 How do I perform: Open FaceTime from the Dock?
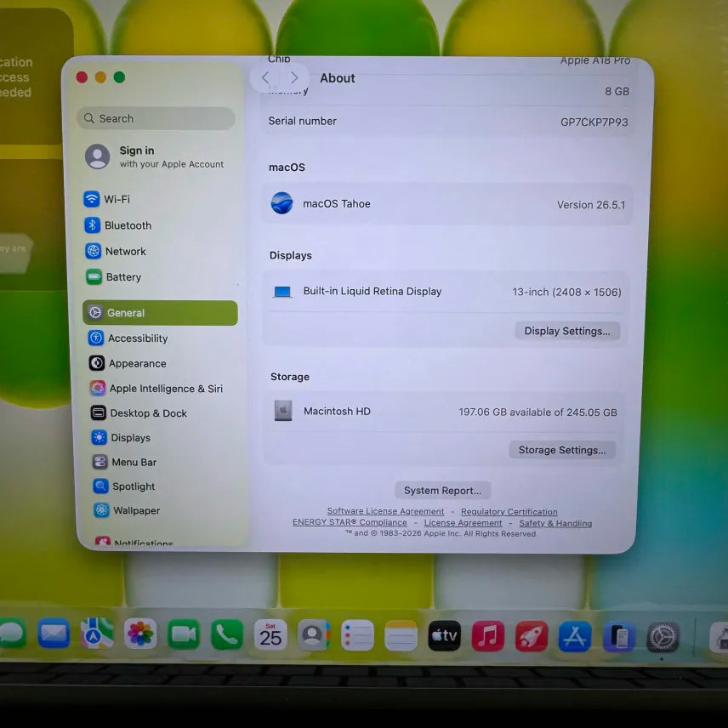click(x=184, y=634)
